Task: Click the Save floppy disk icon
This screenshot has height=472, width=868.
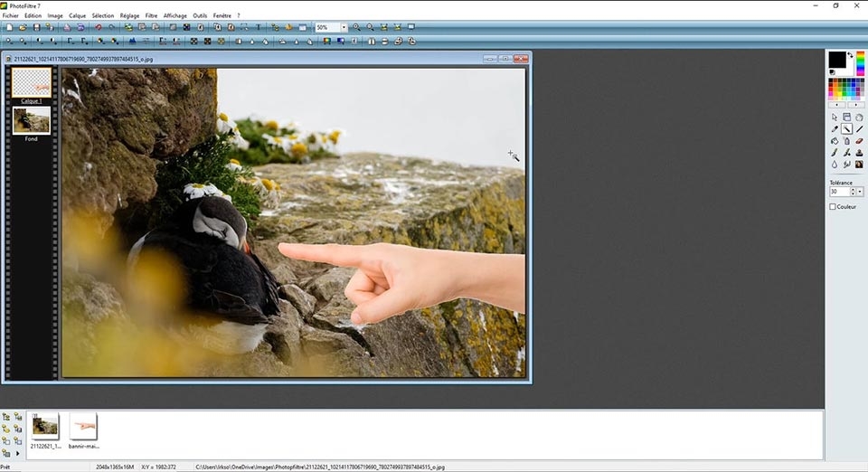Action: [x=36, y=28]
